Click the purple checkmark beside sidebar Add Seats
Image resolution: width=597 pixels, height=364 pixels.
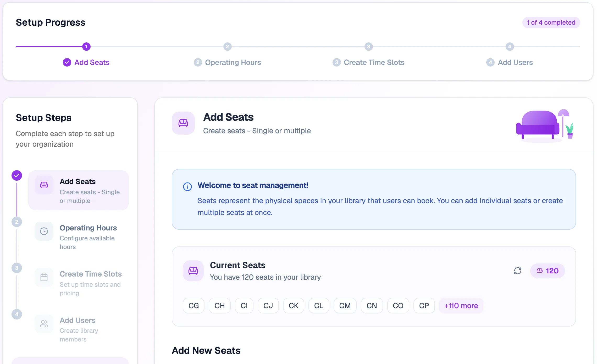click(17, 175)
